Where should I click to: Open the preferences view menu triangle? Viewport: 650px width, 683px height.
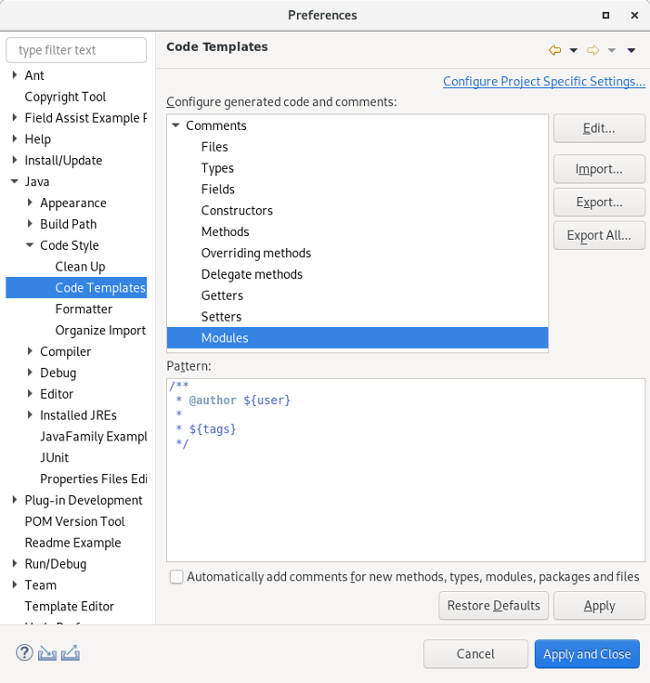pyautogui.click(x=631, y=50)
